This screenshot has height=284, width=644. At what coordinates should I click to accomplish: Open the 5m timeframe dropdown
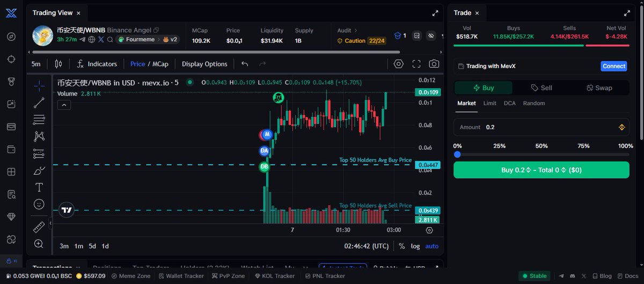[x=36, y=64]
